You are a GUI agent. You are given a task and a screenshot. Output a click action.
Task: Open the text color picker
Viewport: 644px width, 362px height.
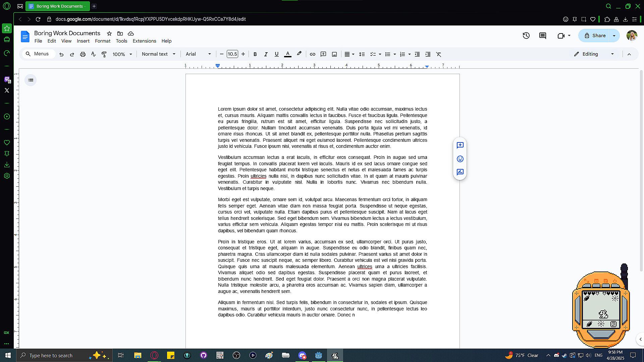[x=287, y=54]
